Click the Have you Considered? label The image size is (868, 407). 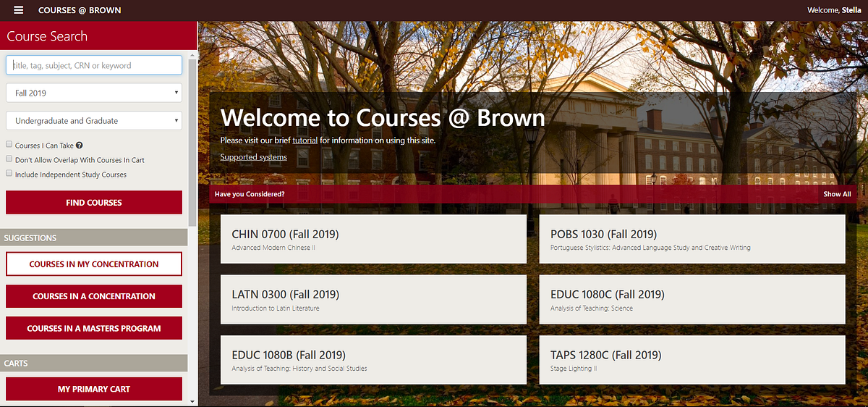250,194
